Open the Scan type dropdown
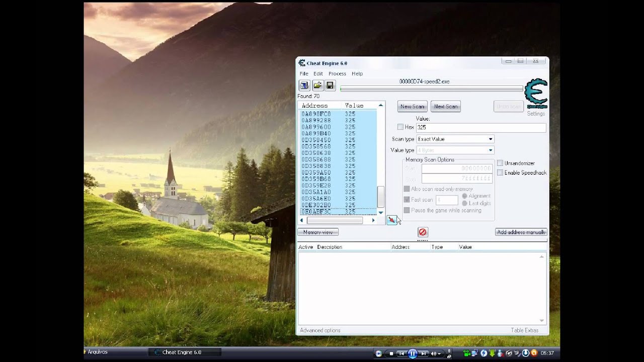Viewport: 644px width, 362px height. pos(455,139)
